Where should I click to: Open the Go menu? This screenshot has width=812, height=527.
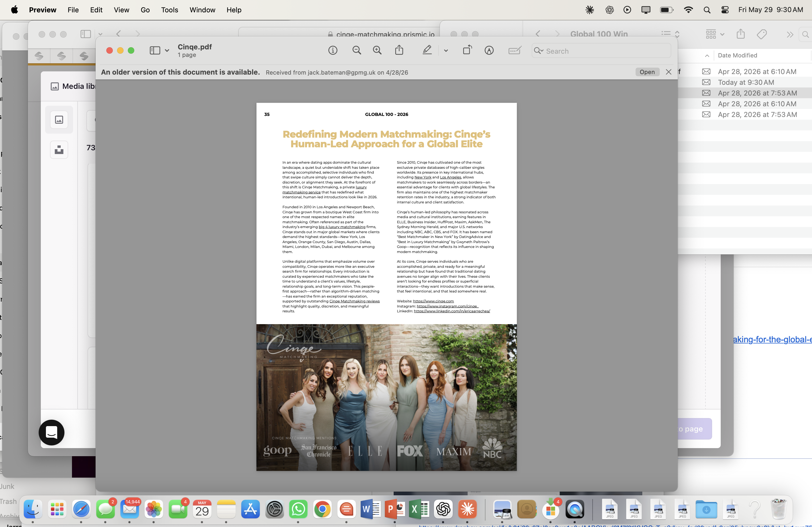click(145, 10)
